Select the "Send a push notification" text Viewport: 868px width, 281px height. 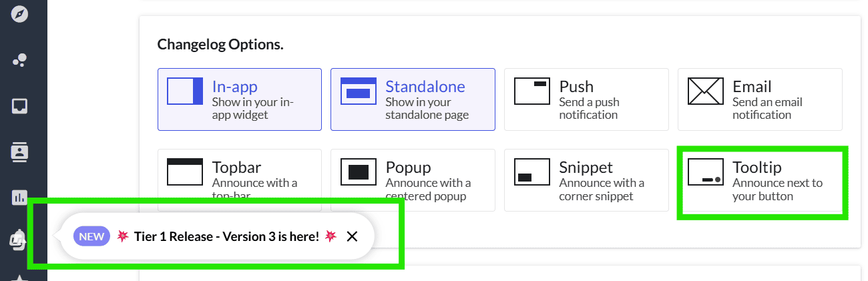pos(589,108)
